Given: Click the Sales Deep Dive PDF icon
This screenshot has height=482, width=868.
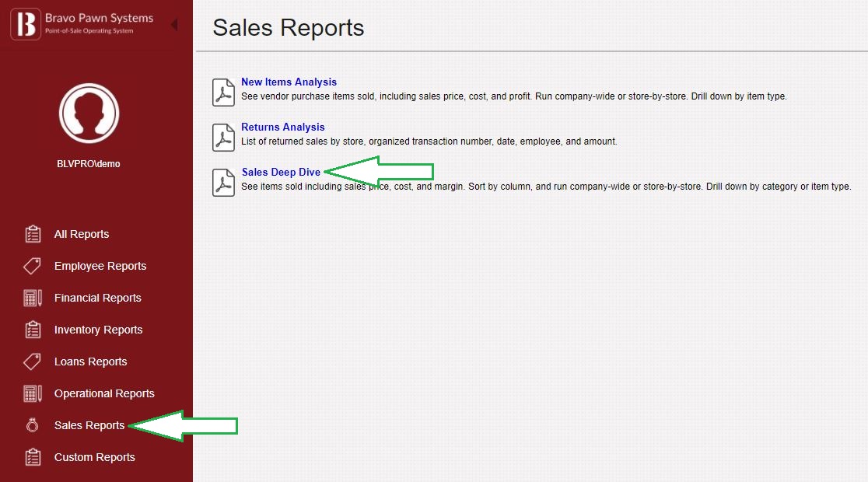Looking at the screenshot, I should point(224,182).
